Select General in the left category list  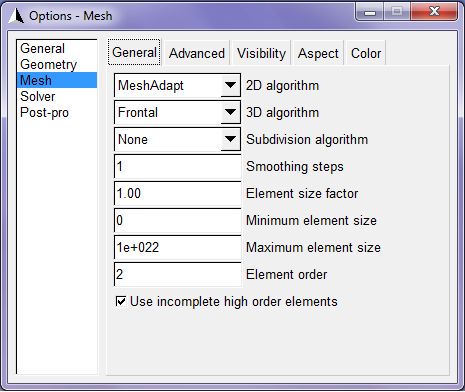click(57, 48)
